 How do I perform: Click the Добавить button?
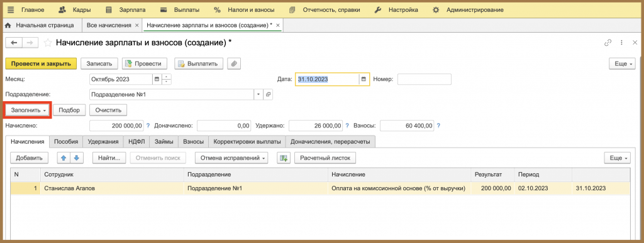[x=29, y=158]
